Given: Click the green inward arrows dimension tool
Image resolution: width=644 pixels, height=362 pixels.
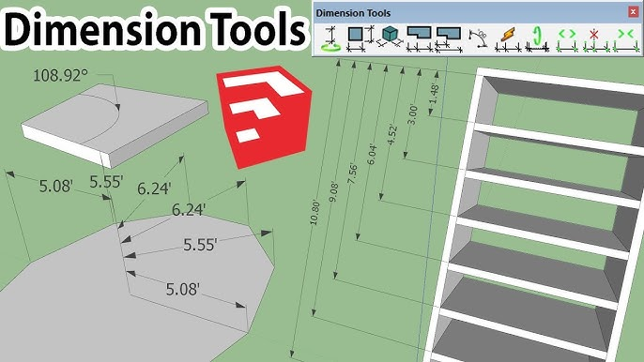Looking at the screenshot, I should click(x=626, y=39).
